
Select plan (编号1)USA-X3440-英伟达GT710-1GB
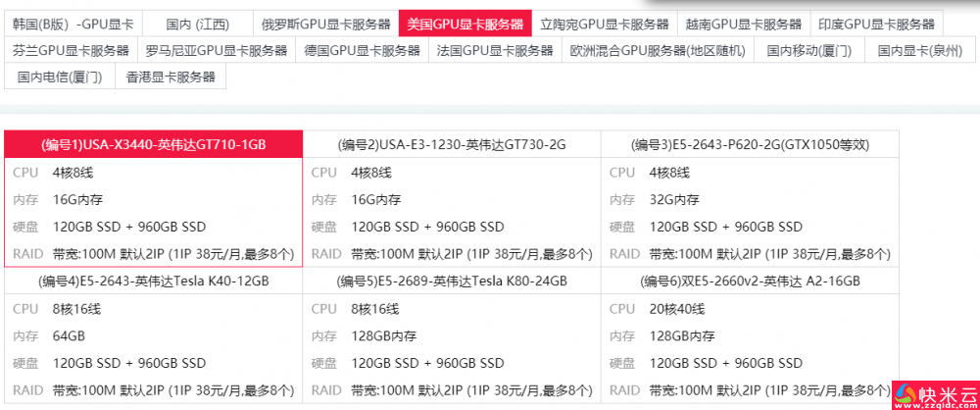(154, 144)
